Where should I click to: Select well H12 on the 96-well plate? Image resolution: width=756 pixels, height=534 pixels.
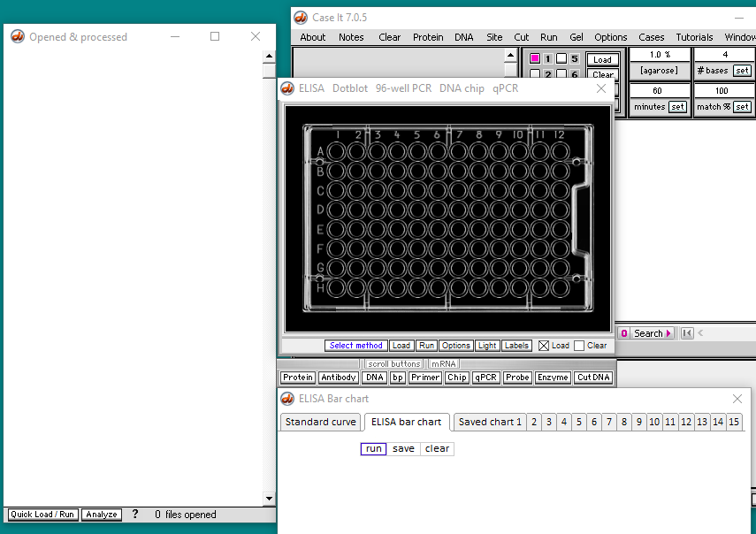(560, 287)
